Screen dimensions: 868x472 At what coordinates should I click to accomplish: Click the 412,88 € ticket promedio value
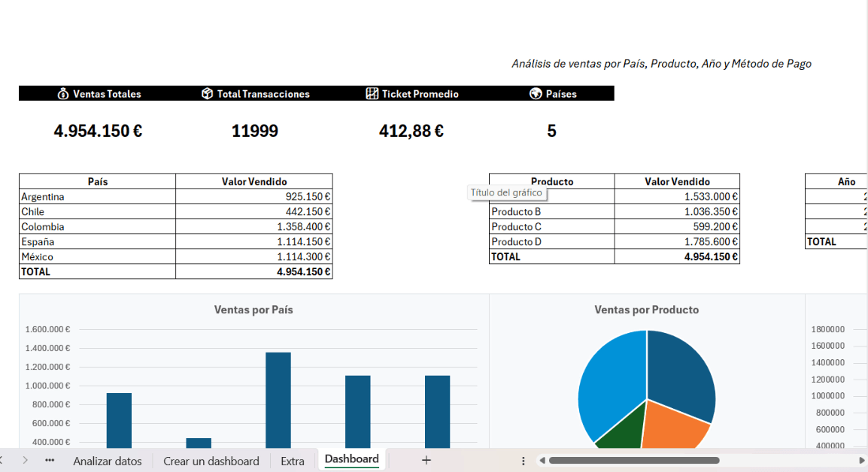[411, 131]
